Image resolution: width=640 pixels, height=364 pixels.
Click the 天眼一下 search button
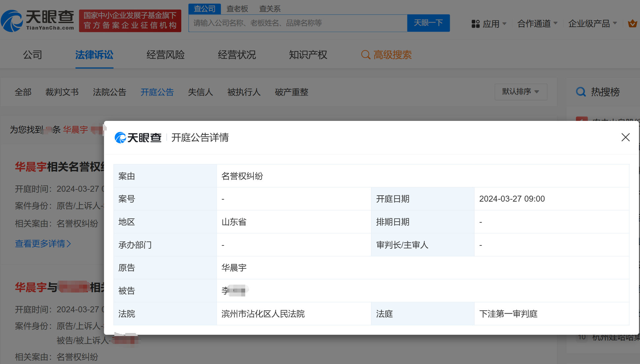[428, 23]
